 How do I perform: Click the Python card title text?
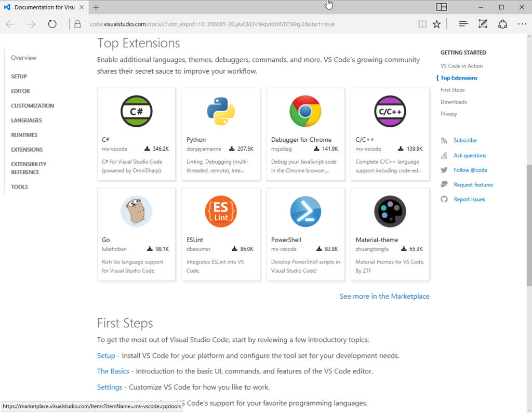(196, 139)
